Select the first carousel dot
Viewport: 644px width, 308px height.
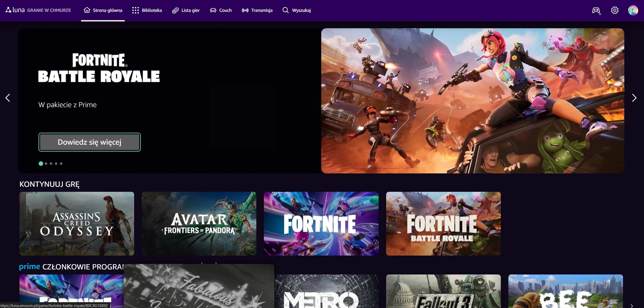[x=41, y=164]
